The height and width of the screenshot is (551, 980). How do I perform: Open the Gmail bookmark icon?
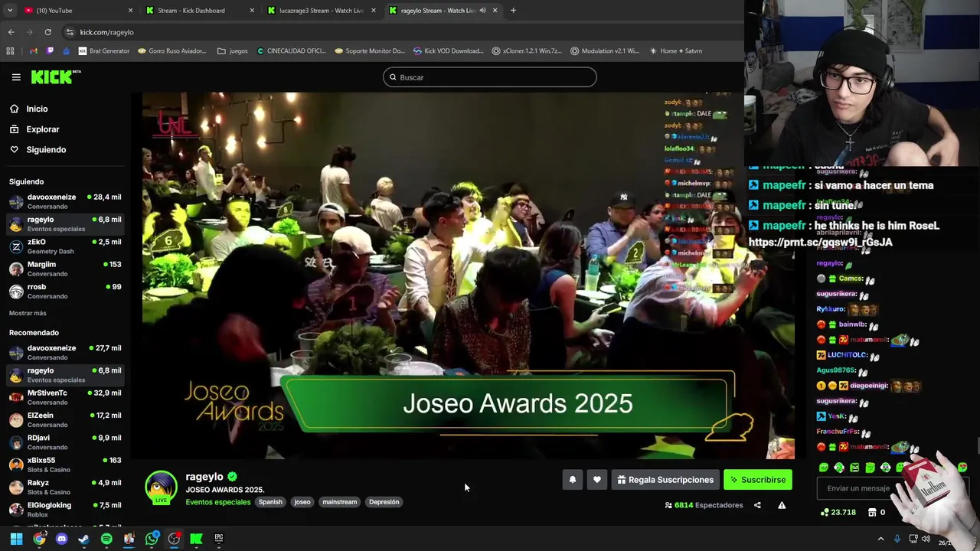pos(33,51)
